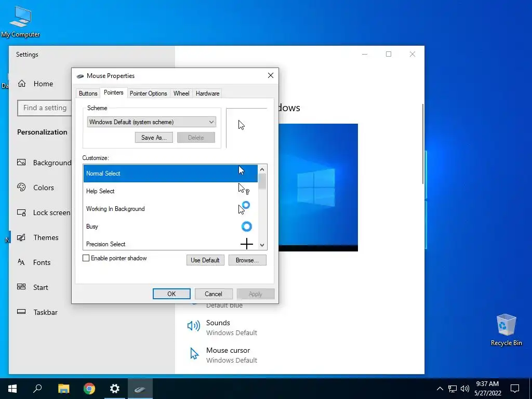Open Background in Settings sidebar
532x399 pixels.
(x=52, y=163)
